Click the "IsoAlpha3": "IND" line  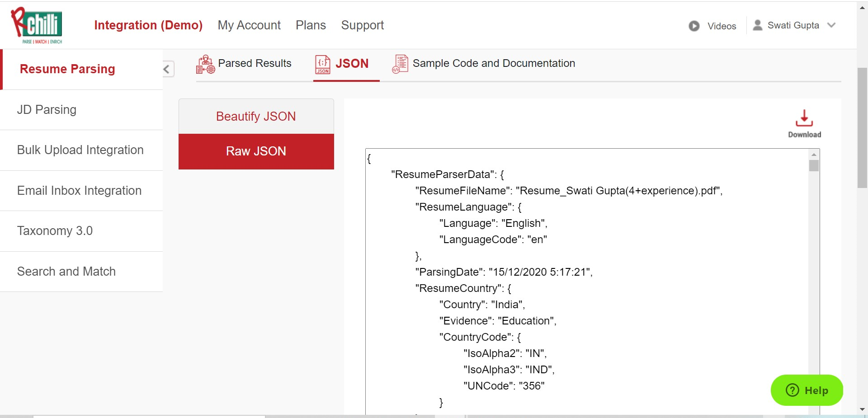(x=509, y=370)
